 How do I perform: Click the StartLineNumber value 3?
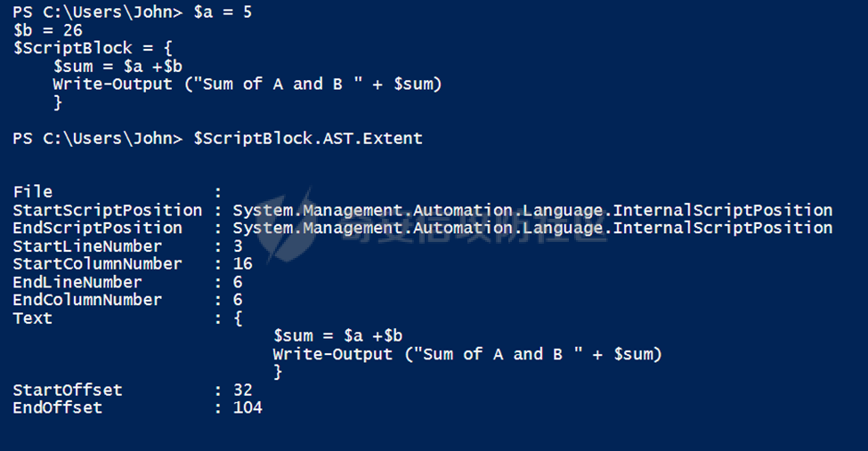tap(238, 246)
